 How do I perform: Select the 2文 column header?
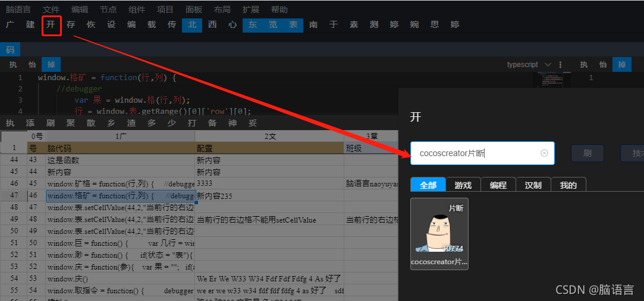269,136
